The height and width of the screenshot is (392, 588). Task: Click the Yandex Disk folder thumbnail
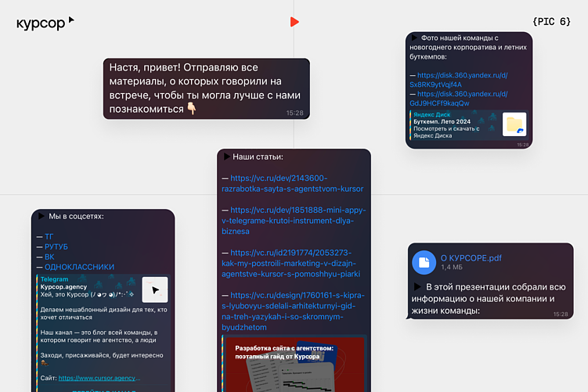pyautogui.click(x=514, y=124)
